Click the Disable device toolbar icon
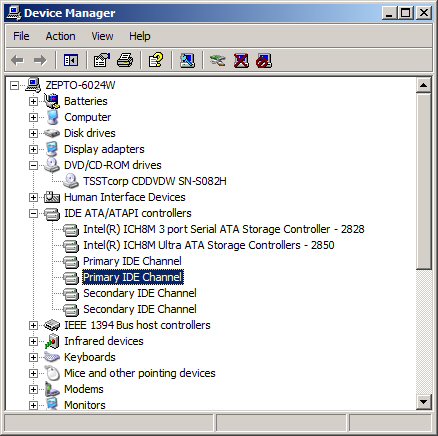This screenshot has height=436, width=438. pyautogui.click(x=264, y=60)
